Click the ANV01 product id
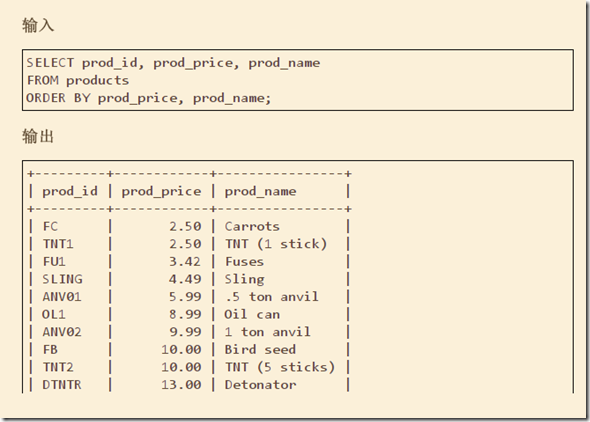The width and height of the screenshot is (590, 422). [62, 297]
